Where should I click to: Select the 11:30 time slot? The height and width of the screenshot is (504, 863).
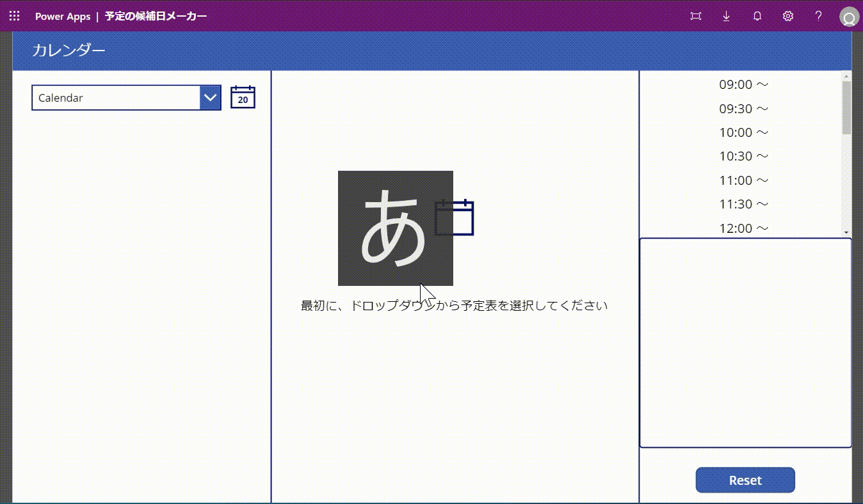743,203
